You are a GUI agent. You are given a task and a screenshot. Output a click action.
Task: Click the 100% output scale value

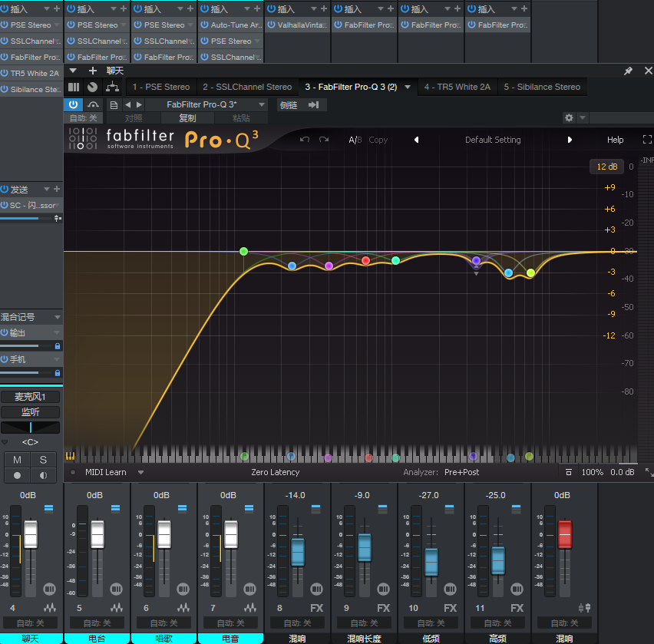tap(593, 472)
